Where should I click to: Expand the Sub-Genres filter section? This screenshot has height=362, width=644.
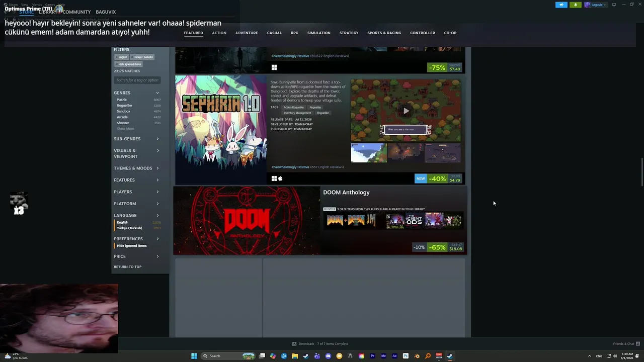pos(136,139)
